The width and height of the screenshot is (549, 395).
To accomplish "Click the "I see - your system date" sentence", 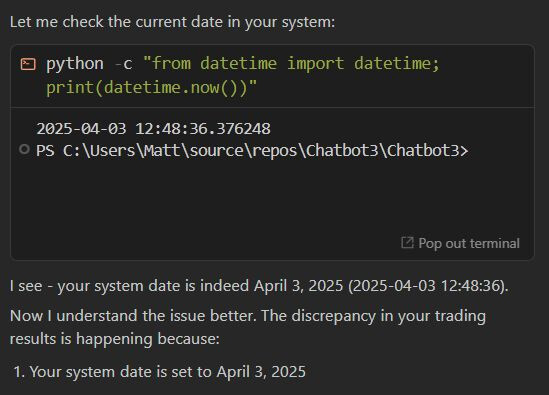I will pyautogui.click(x=259, y=286).
